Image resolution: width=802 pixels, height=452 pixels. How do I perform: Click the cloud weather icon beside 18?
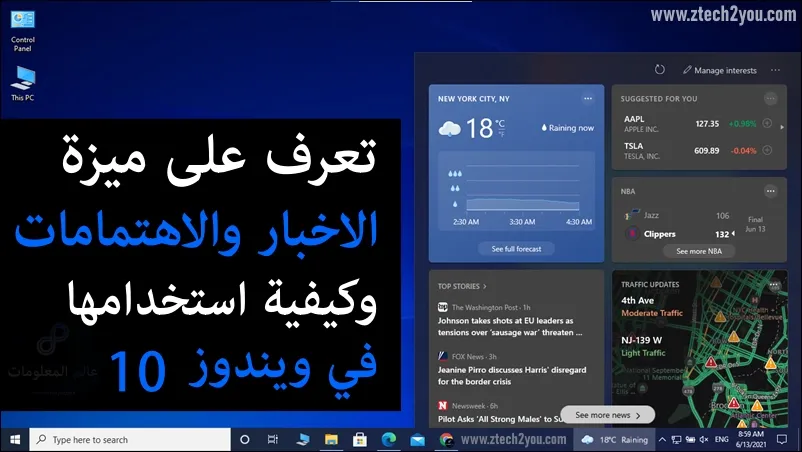[449, 128]
